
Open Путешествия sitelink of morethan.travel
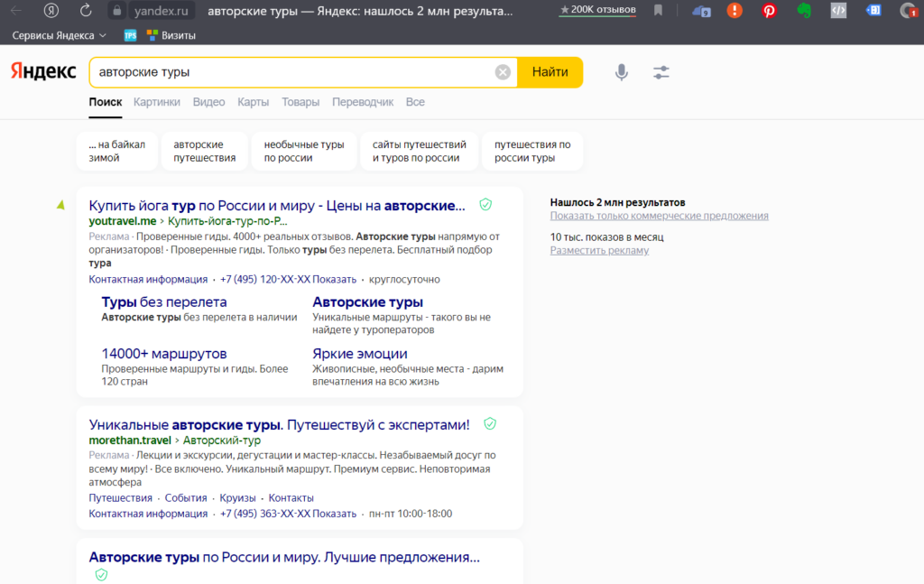point(120,498)
